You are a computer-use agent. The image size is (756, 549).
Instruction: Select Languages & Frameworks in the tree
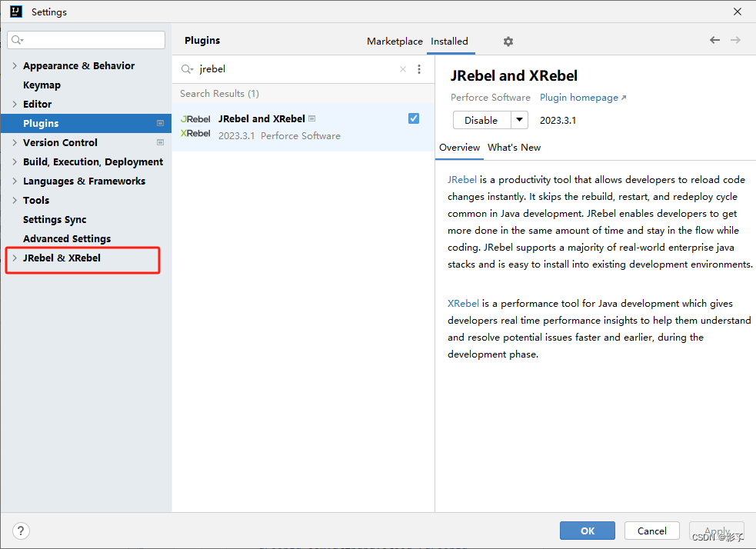pyautogui.click(x=86, y=181)
